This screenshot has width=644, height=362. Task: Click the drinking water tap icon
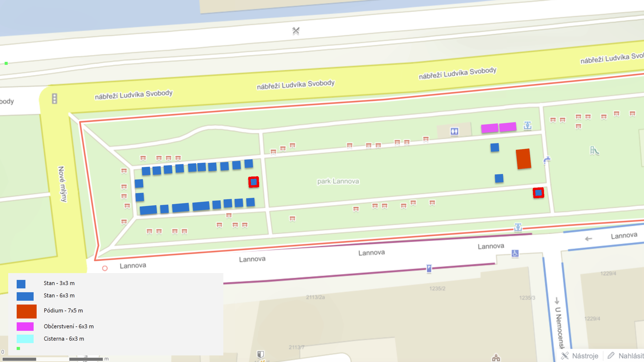(547, 160)
